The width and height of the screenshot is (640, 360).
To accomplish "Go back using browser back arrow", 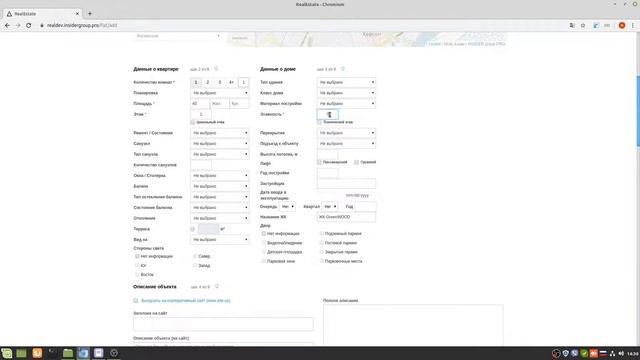I will point(7,25).
